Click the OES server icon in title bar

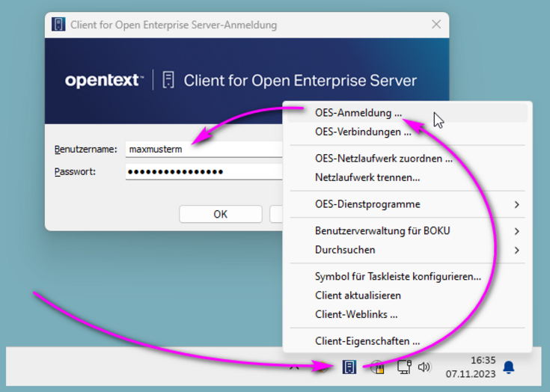click(58, 25)
